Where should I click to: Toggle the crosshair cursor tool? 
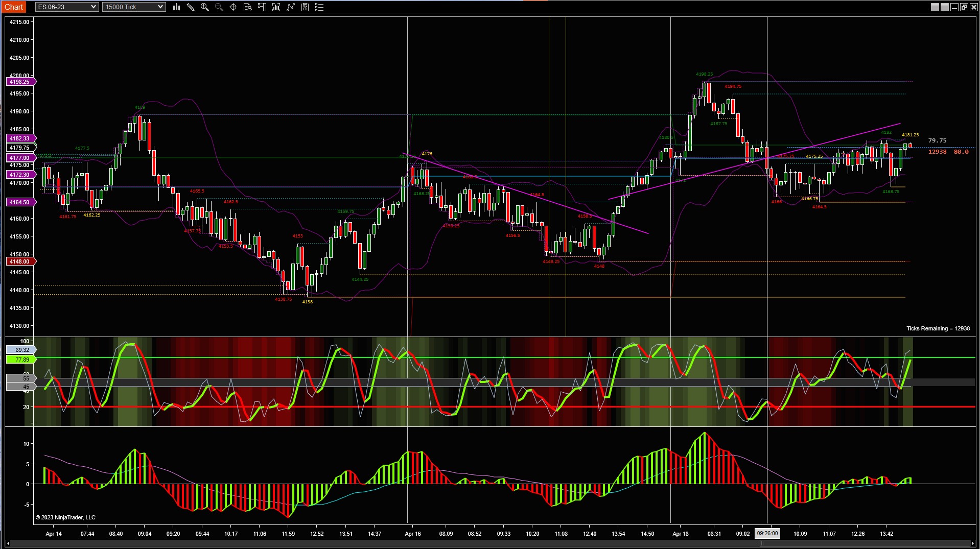234,7
